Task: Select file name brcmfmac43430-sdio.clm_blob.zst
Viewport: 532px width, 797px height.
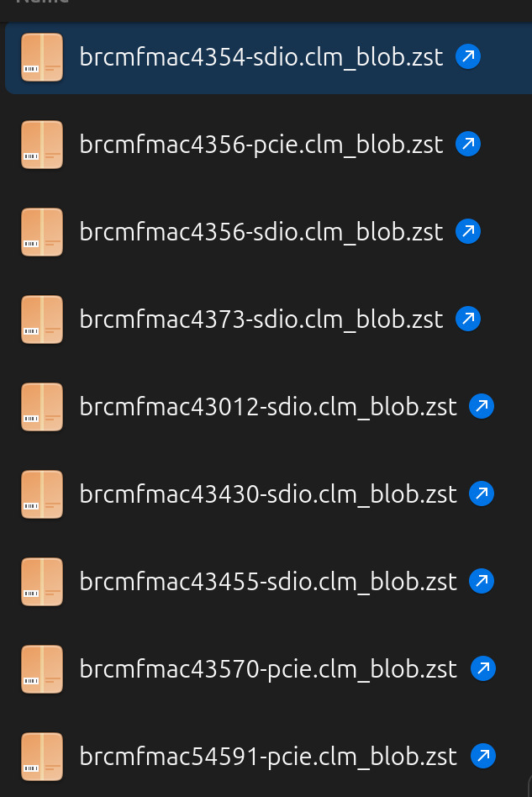Action: point(268,494)
